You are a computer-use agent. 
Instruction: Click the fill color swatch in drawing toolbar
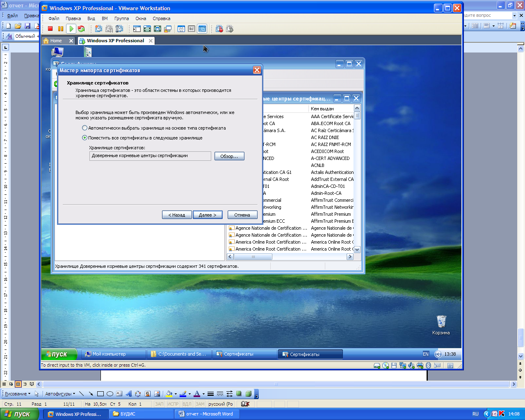click(x=169, y=394)
